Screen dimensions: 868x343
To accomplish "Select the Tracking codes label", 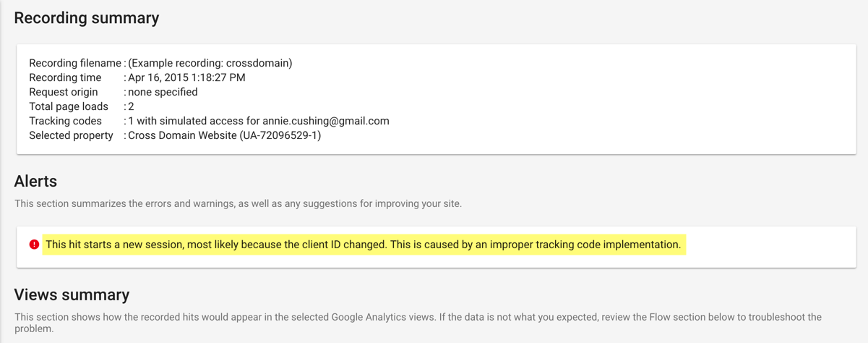I will (x=65, y=121).
